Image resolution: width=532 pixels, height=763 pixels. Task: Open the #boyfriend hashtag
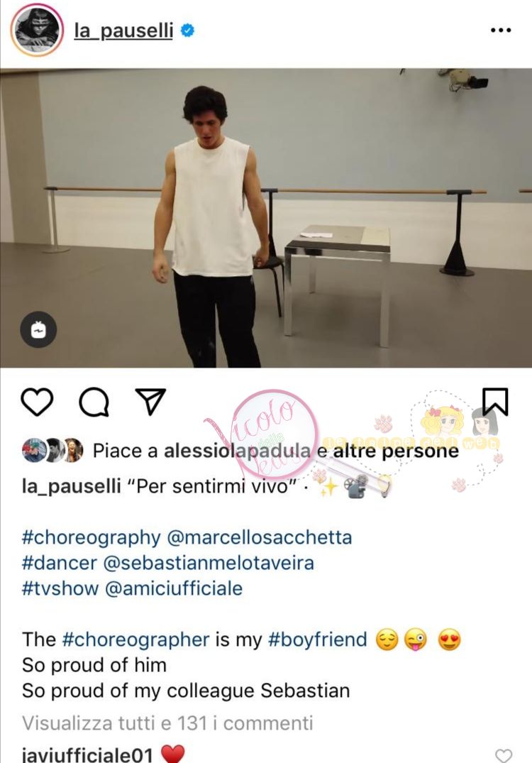pos(318,640)
